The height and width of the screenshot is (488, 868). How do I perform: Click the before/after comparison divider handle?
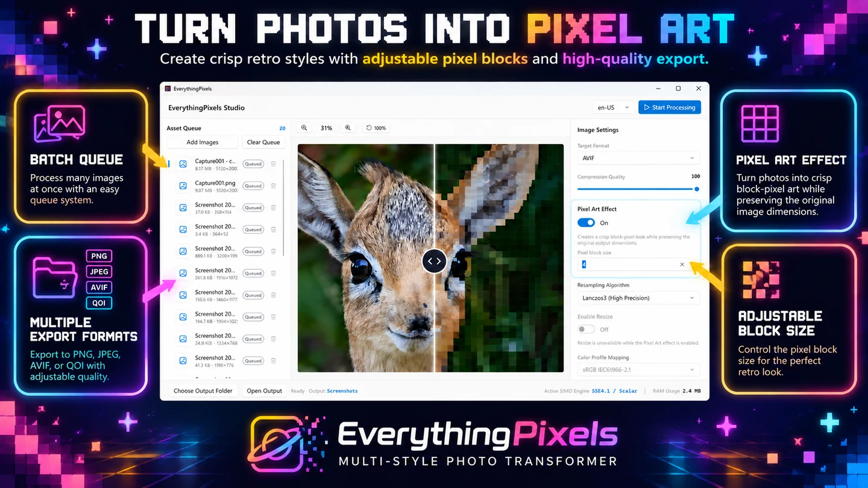coord(434,261)
